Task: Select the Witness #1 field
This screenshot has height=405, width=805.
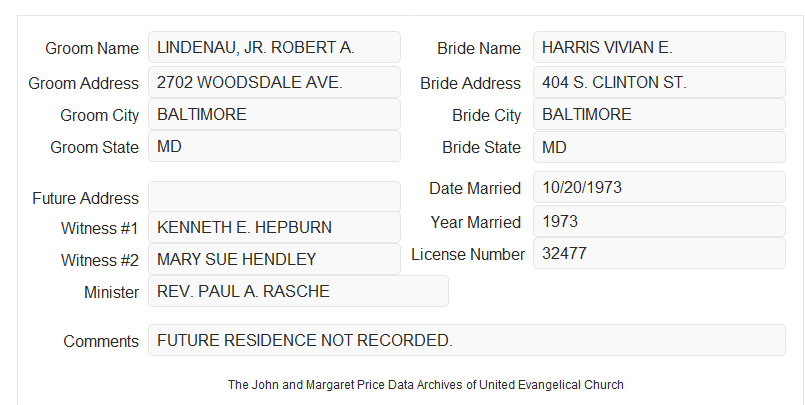Action: [x=274, y=227]
